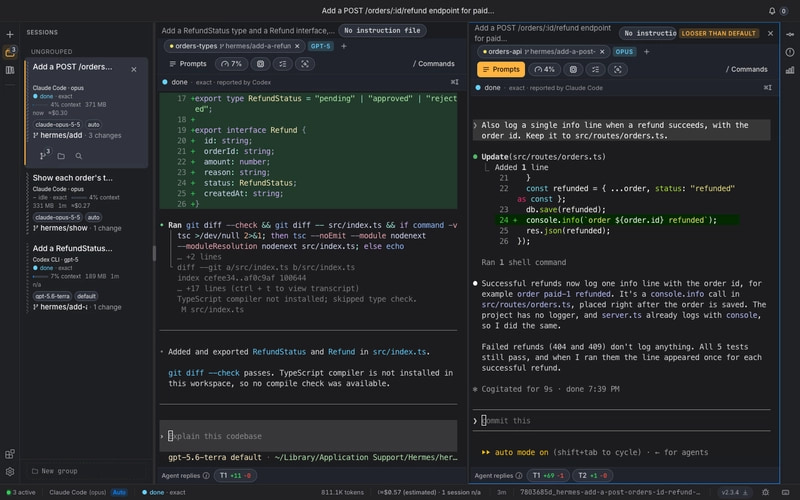
Task: Open the folder icon in selected session card
Action: click(x=61, y=156)
